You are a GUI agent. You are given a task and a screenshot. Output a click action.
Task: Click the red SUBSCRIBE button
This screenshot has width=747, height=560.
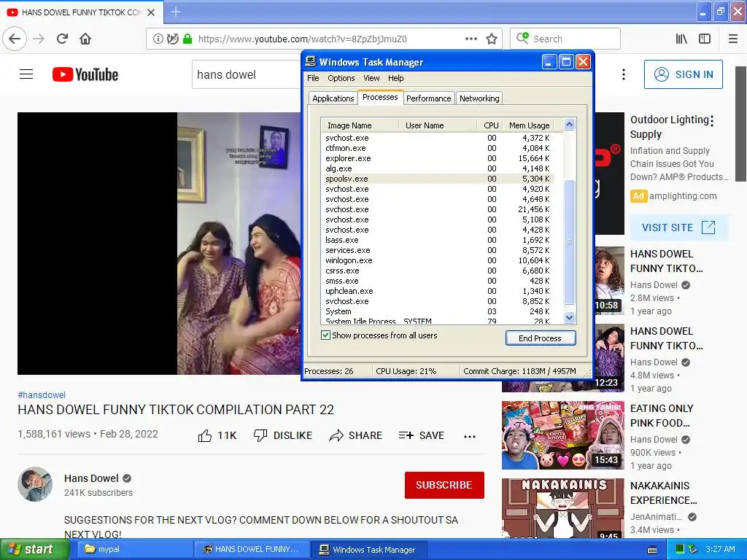click(444, 485)
